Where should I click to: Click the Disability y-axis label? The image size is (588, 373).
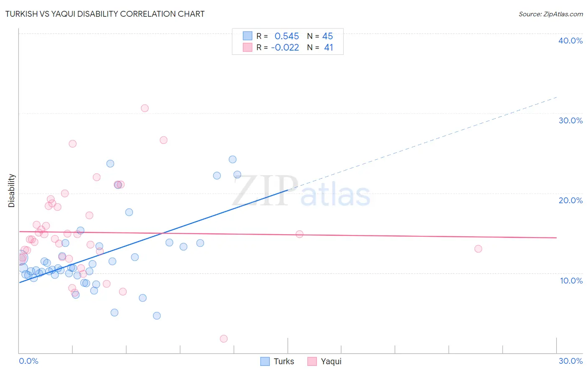pos(11,191)
